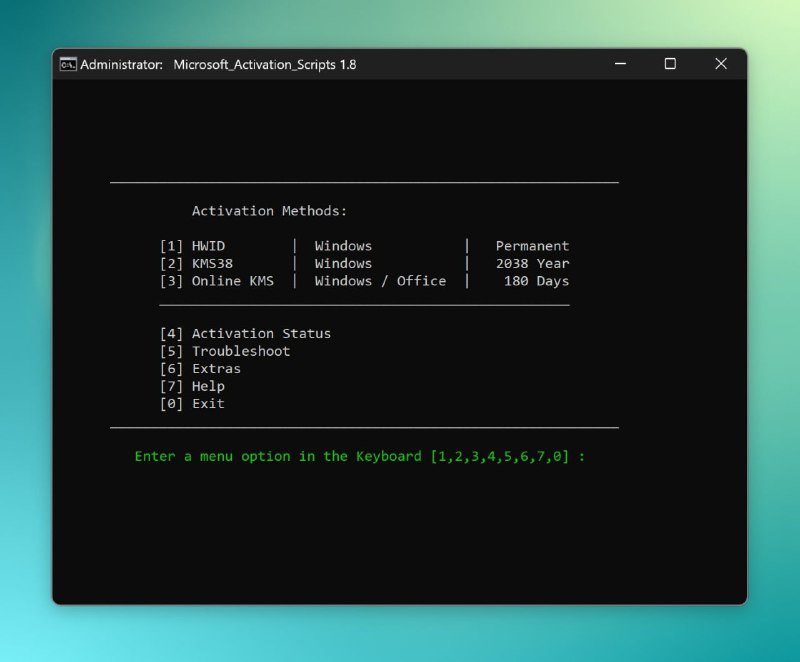Choose the [4] Activation Status option
Screen dimensions: 800x662
[245, 334]
